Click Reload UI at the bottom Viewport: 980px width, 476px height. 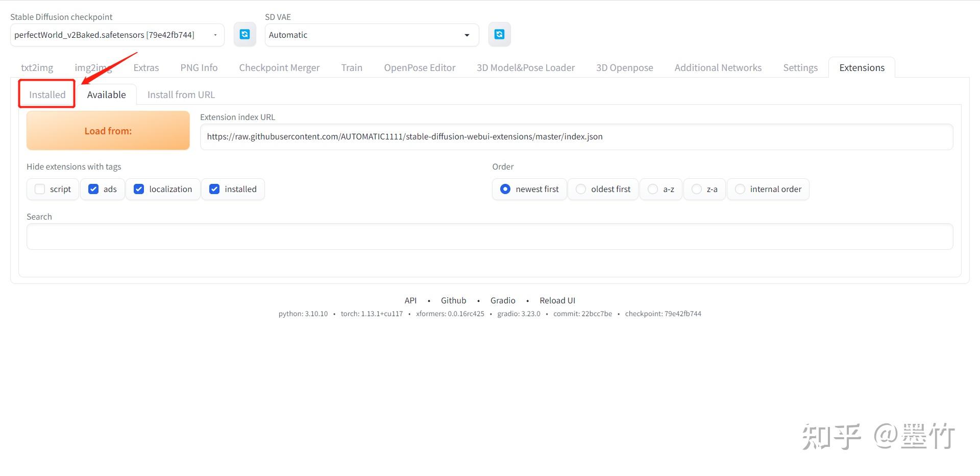[x=557, y=300]
